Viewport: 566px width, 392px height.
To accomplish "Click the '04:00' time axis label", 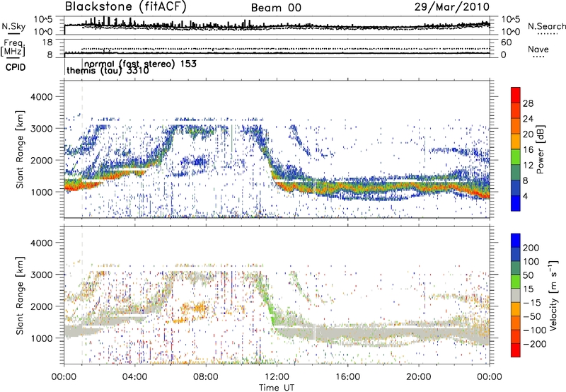I will 135,377.
